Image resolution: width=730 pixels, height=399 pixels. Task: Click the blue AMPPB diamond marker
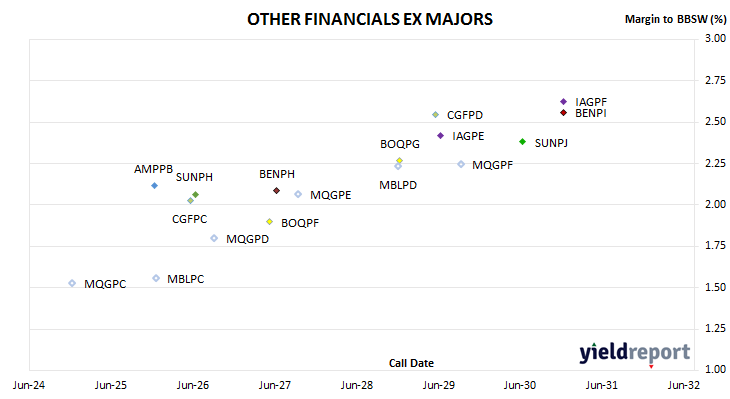[x=155, y=186]
